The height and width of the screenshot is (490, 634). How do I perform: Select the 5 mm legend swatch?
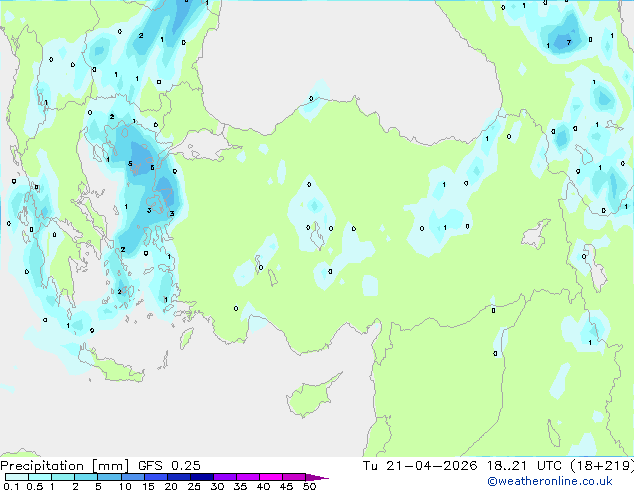(109, 477)
